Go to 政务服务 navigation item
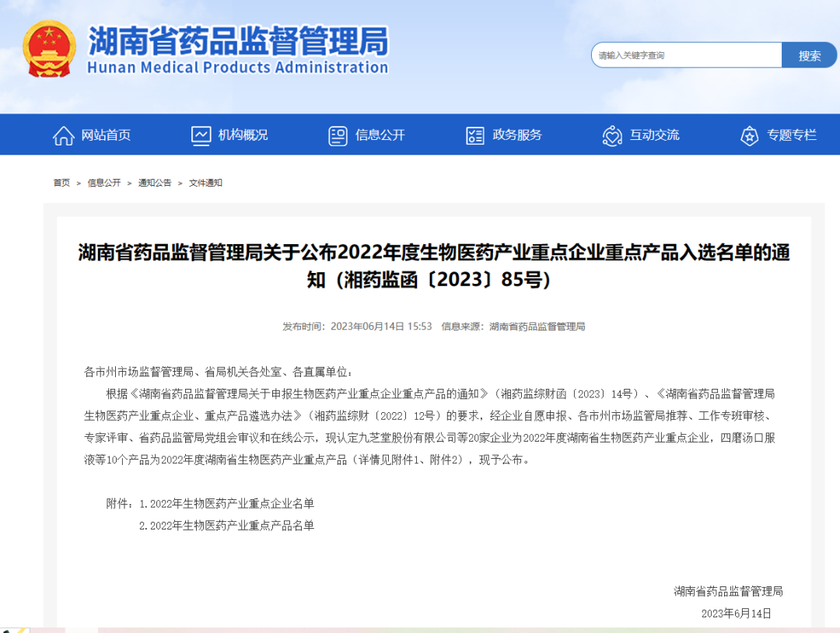 pyautogui.click(x=517, y=135)
